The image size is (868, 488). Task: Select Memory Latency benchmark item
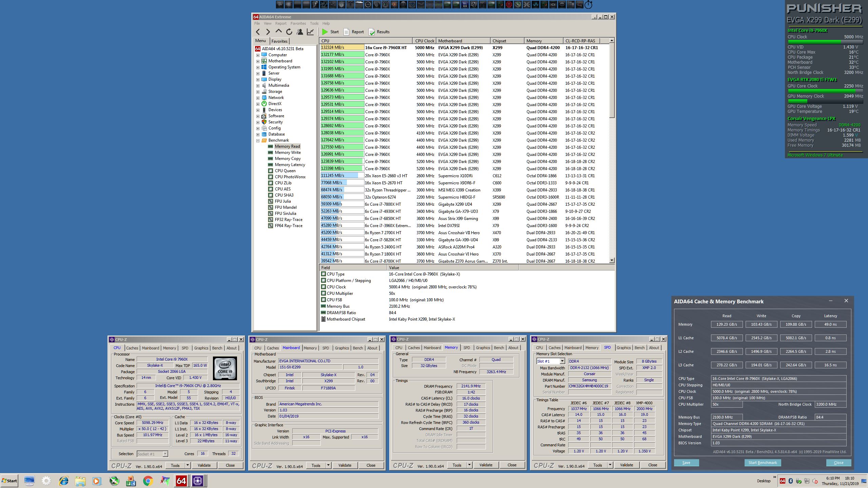click(x=290, y=165)
